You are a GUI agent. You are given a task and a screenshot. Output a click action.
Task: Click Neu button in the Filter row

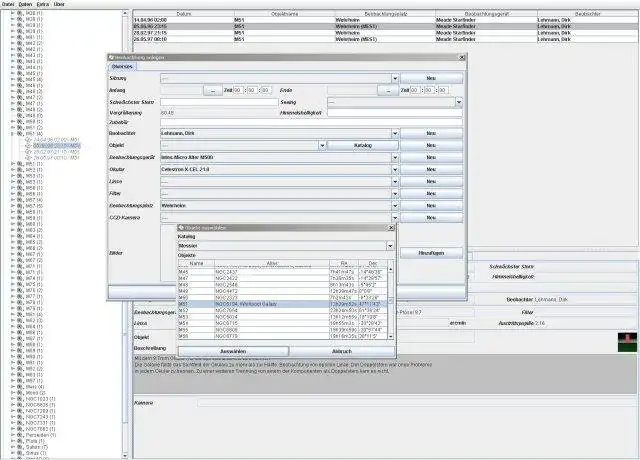(x=431, y=193)
